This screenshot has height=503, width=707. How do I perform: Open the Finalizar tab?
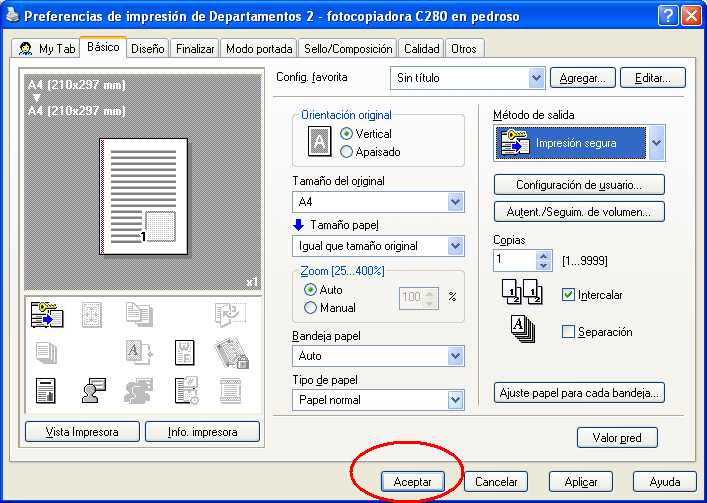195,49
